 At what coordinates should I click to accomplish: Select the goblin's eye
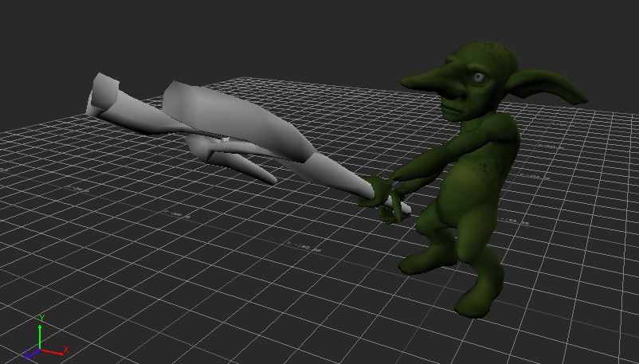click(479, 77)
